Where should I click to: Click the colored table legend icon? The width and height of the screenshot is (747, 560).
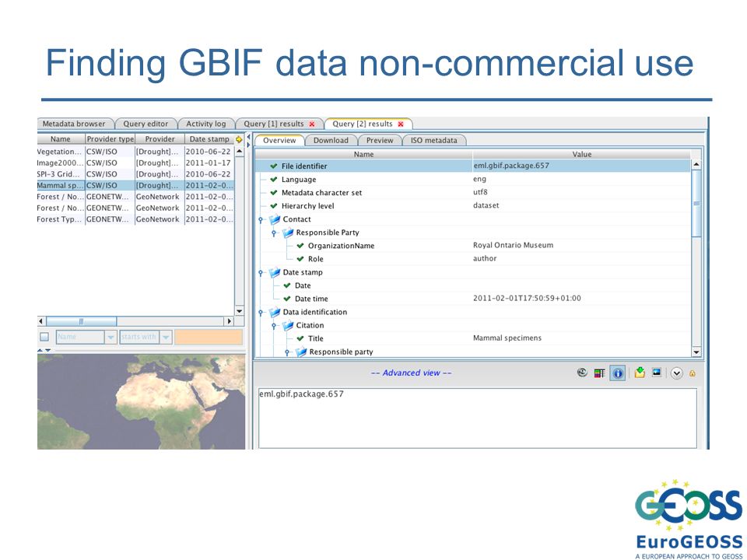599,373
